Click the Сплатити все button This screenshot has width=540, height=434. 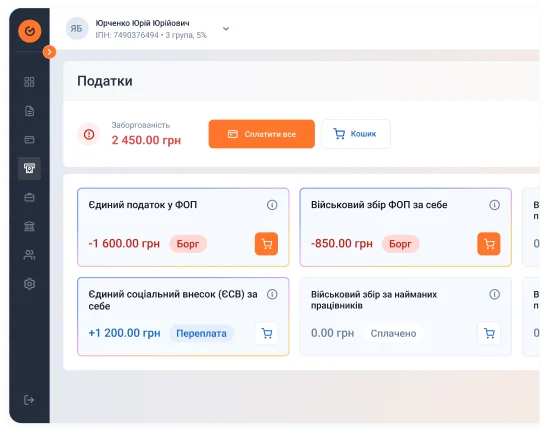click(x=261, y=134)
